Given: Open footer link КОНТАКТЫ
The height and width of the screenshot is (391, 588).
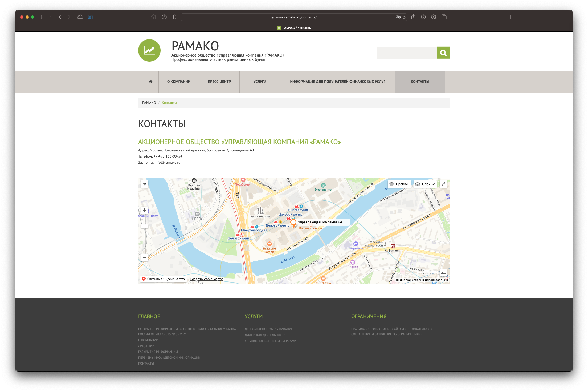Looking at the screenshot, I should [x=146, y=364].
